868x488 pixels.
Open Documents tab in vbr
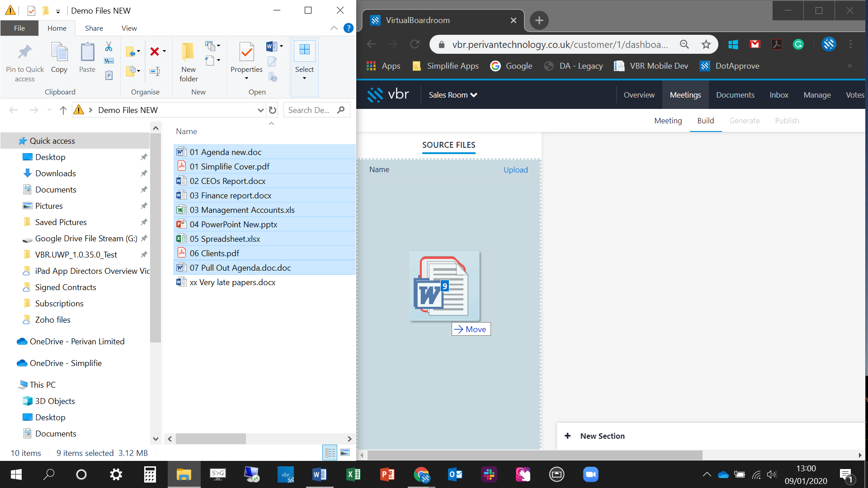pyautogui.click(x=735, y=95)
